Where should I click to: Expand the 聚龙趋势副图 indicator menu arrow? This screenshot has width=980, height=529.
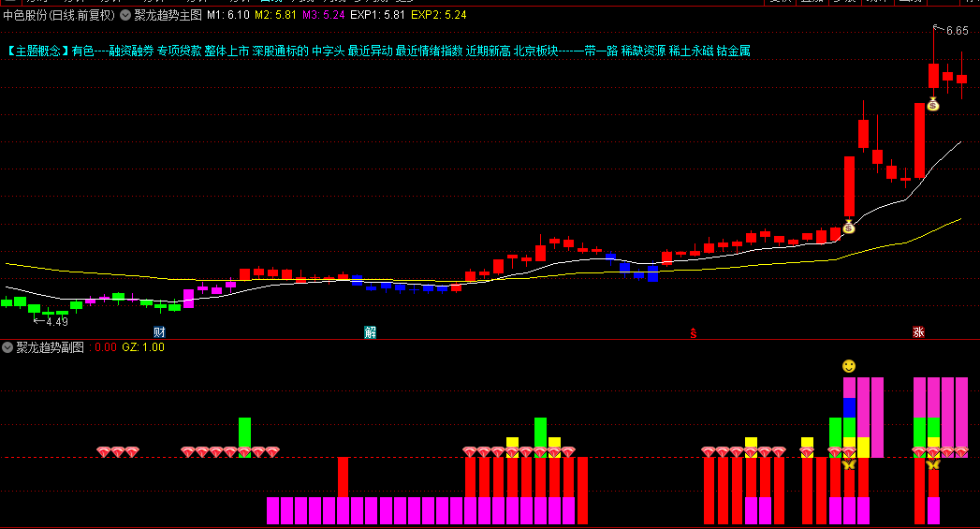[x=7, y=347]
